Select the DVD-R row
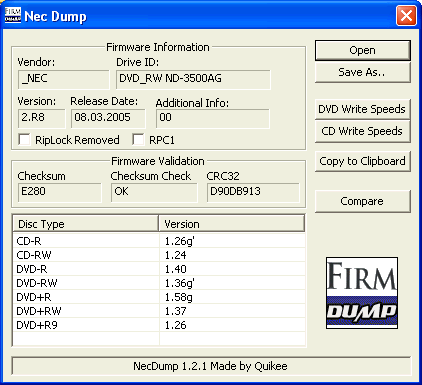The image size is (422, 385). [x=159, y=269]
